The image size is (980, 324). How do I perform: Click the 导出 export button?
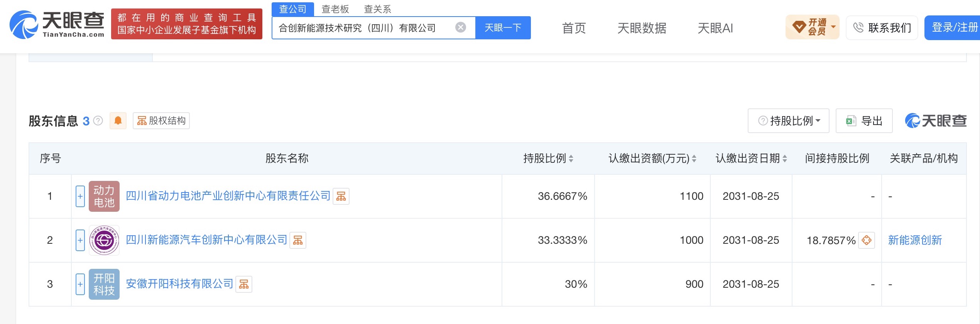[x=864, y=121]
